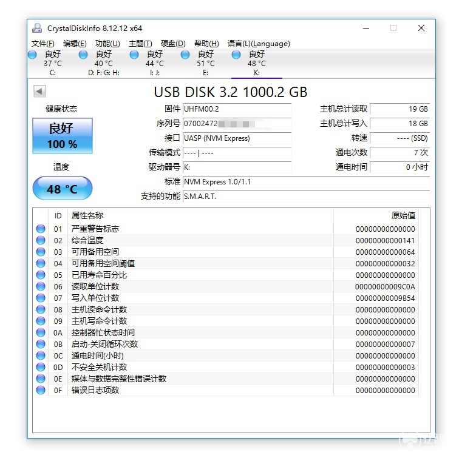Minimize the CrystalDiskInfo window
The width and height of the screenshot is (476, 458).
click(366, 28)
